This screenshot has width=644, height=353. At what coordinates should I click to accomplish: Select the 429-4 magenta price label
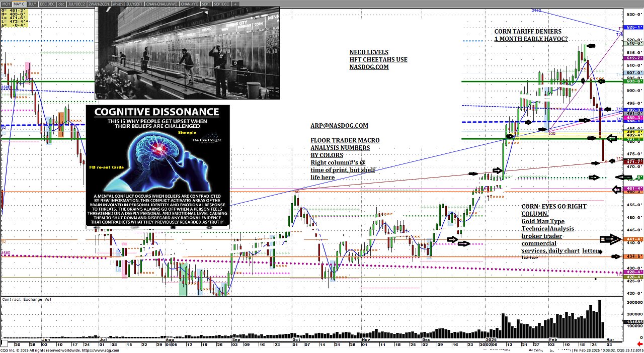coord(633,272)
